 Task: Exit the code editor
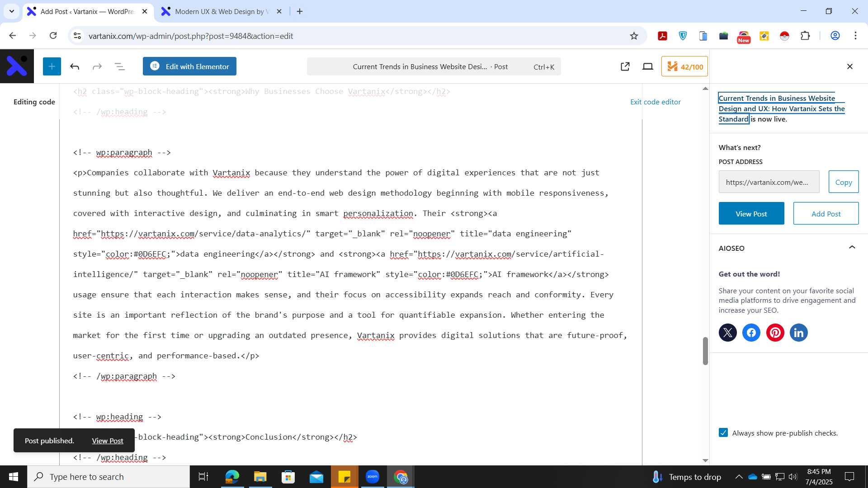click(655, 102)
